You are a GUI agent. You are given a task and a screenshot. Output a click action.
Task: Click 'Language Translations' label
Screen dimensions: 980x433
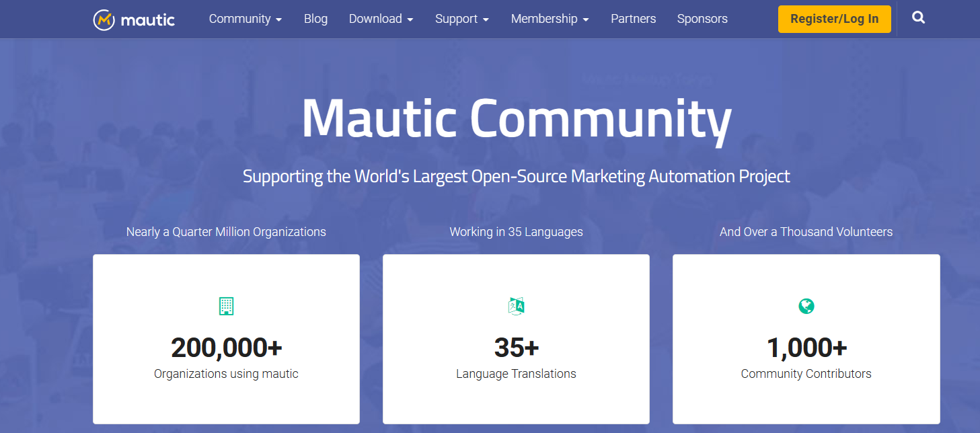(516, 374)
